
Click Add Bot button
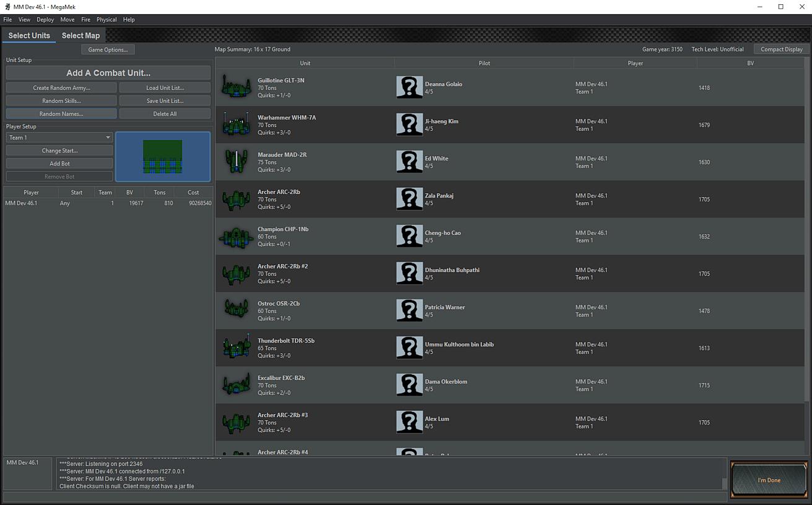tap(59, 164)
